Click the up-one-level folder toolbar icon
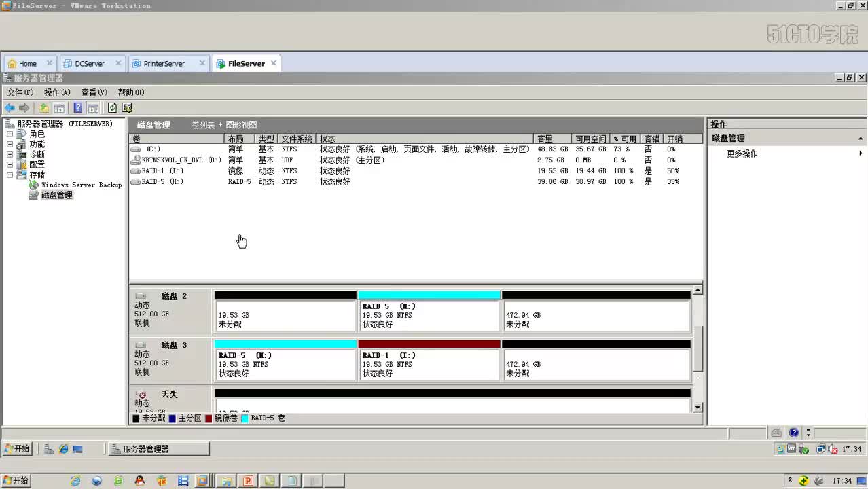 (44, 108)
